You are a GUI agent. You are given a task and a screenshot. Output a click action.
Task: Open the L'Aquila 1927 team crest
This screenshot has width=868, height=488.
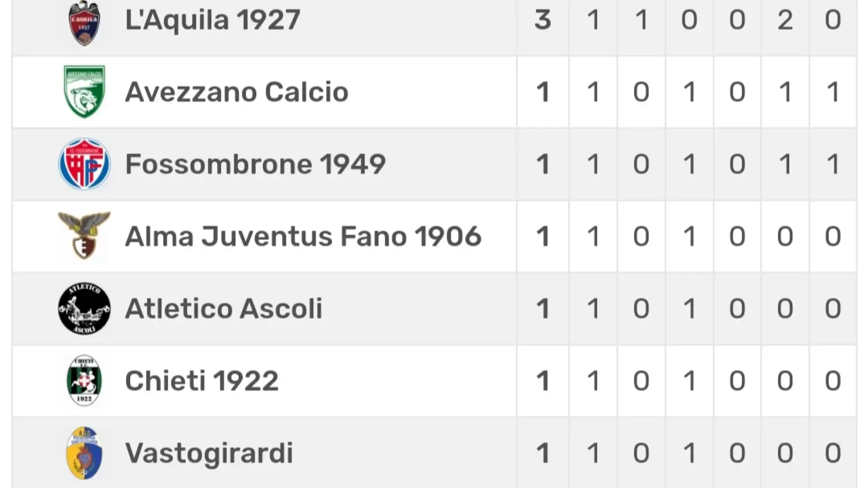point(84,23)
